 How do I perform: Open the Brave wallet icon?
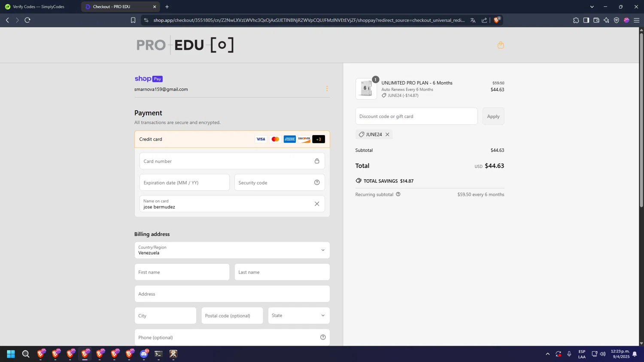pos(596,20)
